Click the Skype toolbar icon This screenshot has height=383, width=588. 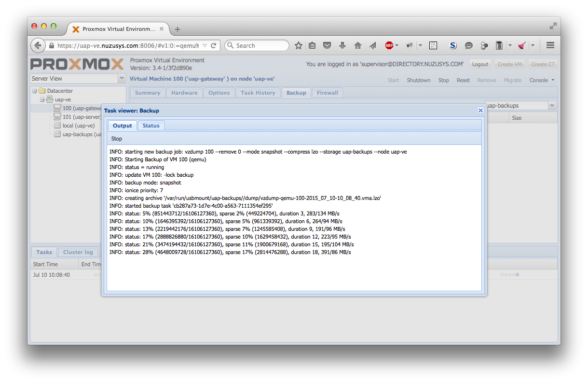coord(453,45)
